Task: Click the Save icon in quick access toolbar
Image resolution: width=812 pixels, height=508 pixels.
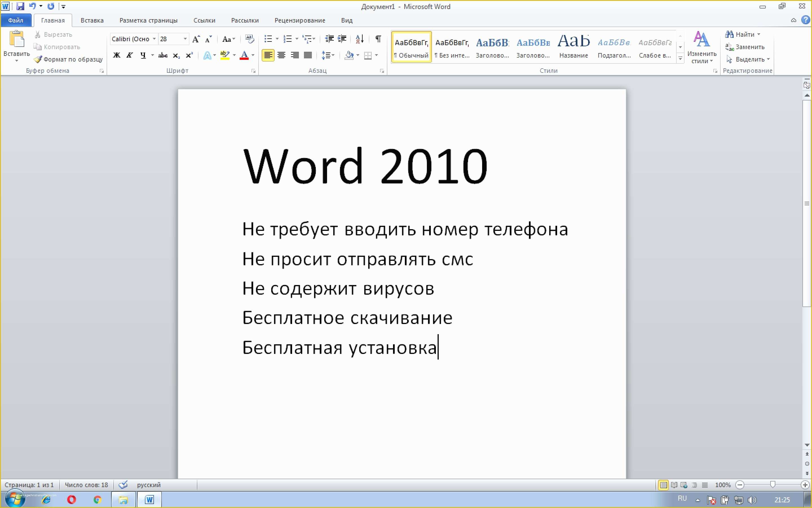Action: [x=20, y=6]
